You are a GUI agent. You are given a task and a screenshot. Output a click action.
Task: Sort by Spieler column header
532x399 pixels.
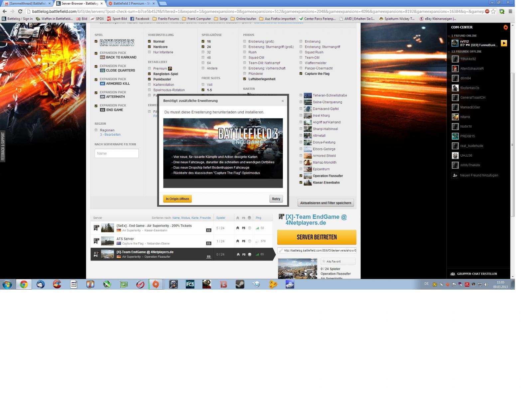pyautogui.click(x=221, y=218)
